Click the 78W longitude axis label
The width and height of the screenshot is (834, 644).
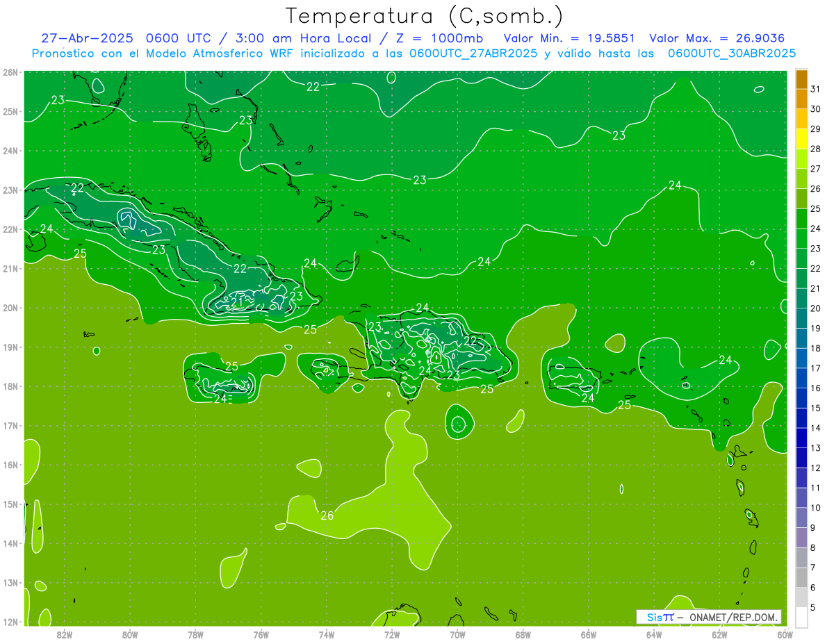(x=195, y=634)
